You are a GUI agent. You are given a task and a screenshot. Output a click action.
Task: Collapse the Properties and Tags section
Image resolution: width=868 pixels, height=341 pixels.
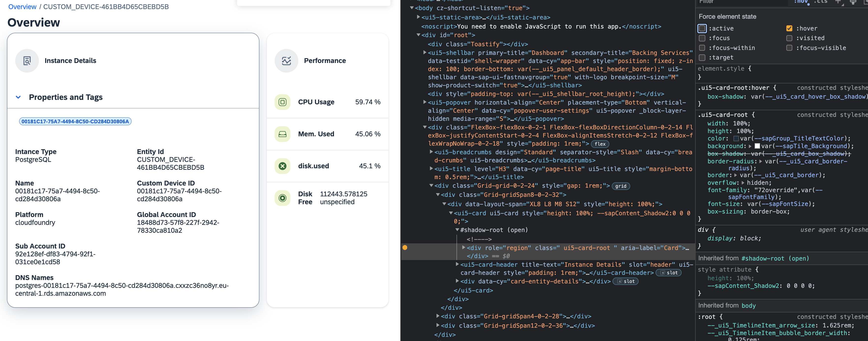point(18,97)
